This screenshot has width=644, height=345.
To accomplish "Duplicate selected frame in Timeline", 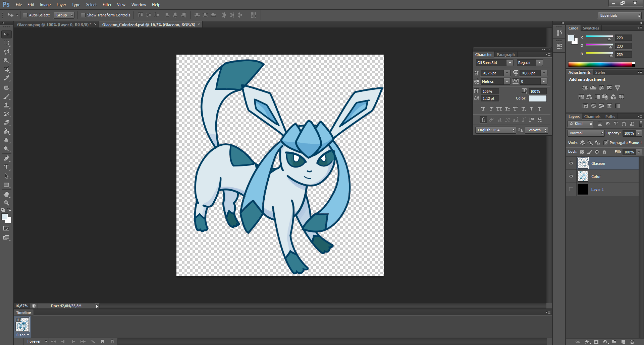I will [x=102, y=342].
